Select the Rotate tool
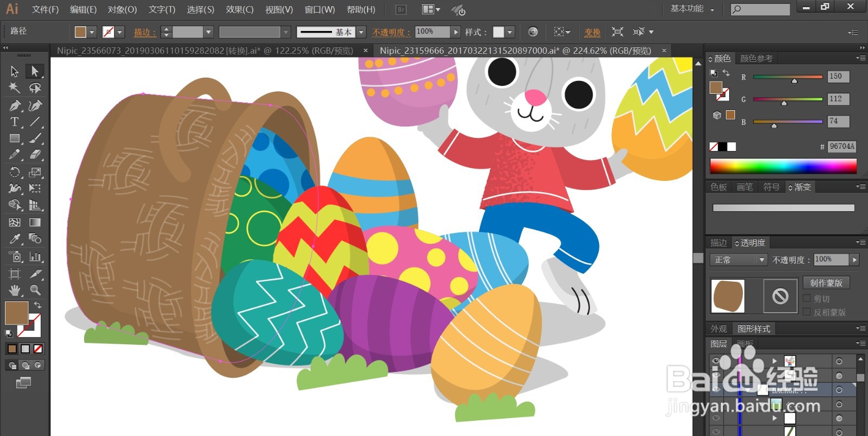The height and width of the screenshot is (436, 868). (x=15, y=172)
